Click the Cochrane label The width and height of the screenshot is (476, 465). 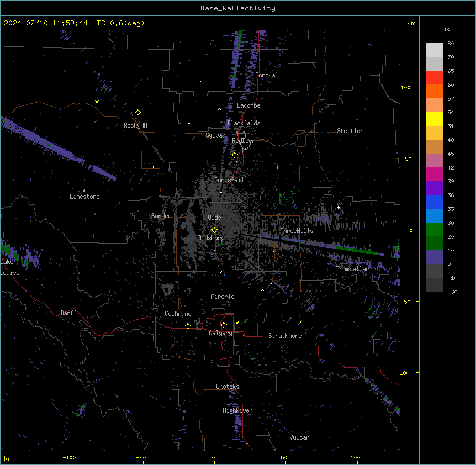[x=178, y=314]
